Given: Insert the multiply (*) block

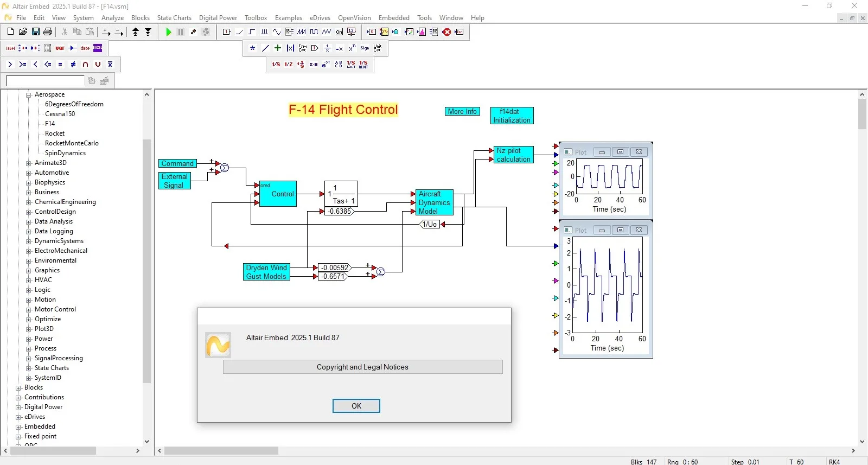Looking at the screenshot, I should (253, 48).
